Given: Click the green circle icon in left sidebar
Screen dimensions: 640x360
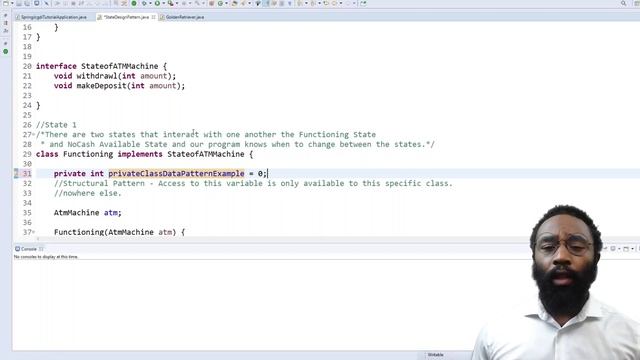Looking at the screenshot, I should [x=5, y=51].
